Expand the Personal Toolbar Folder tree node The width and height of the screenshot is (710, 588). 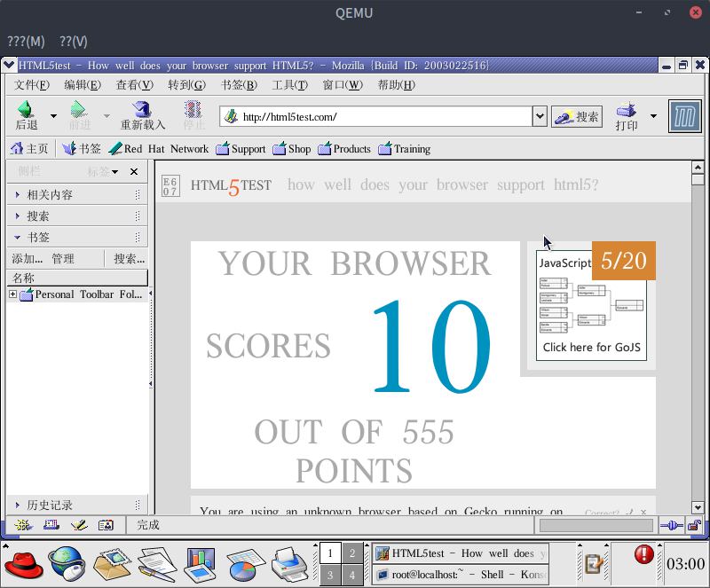pos(12,294)
